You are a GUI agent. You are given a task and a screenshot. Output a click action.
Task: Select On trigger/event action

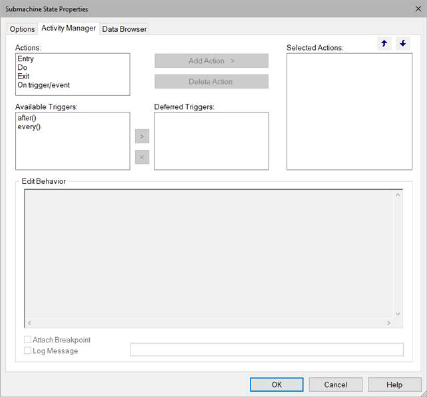click(44, 85)
